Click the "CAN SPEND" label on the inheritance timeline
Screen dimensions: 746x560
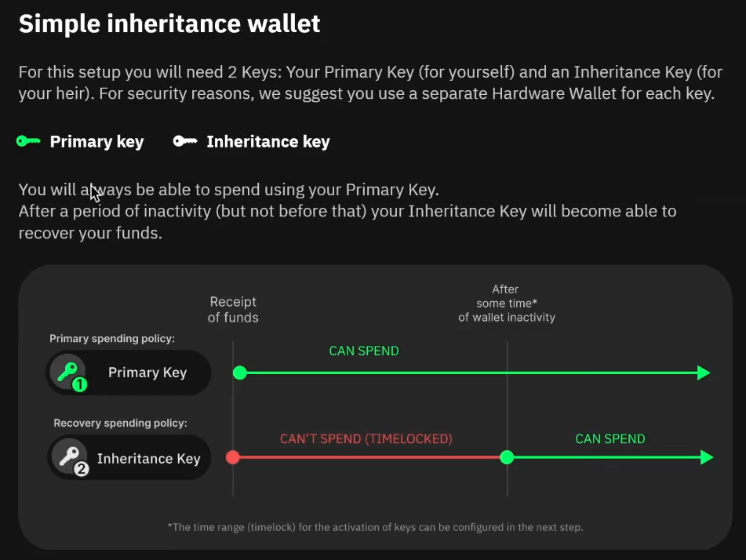pyautogui.click(x=610, y=439)
